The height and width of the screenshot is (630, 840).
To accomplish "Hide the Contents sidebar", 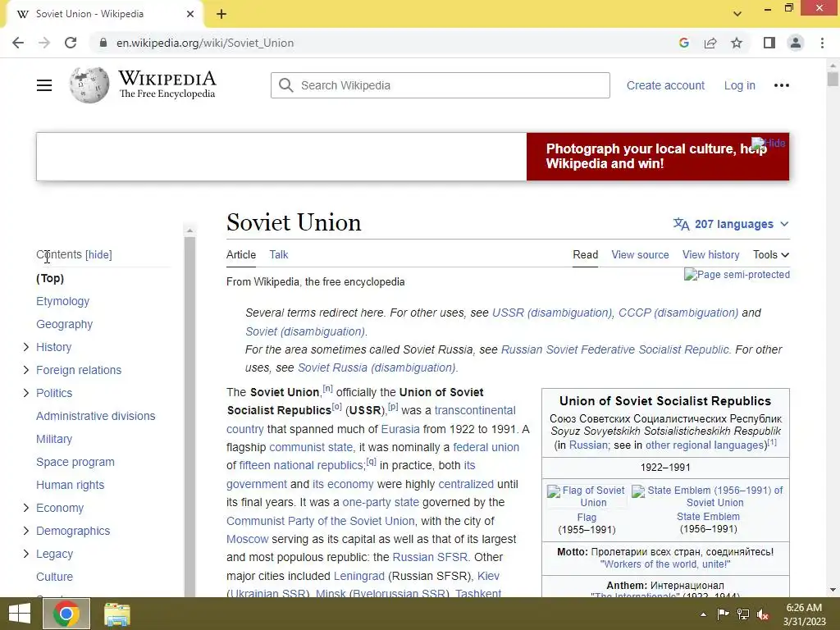I will (98, 254).
